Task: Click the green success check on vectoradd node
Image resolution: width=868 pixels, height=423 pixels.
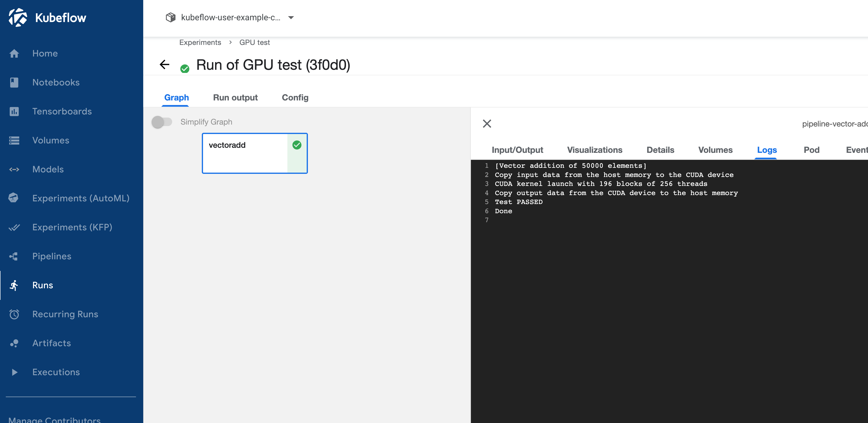Action: coord(297,145)
